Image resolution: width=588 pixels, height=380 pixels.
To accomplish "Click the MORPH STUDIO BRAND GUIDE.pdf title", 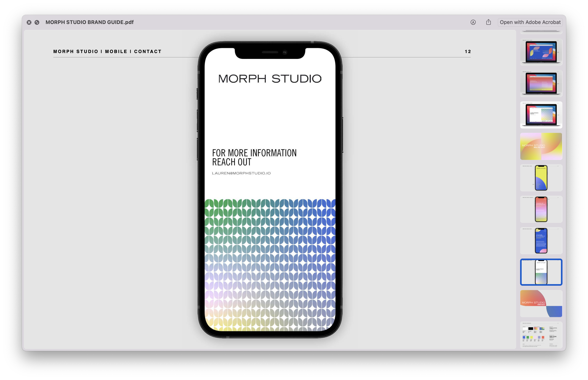I will coord(89,22).
